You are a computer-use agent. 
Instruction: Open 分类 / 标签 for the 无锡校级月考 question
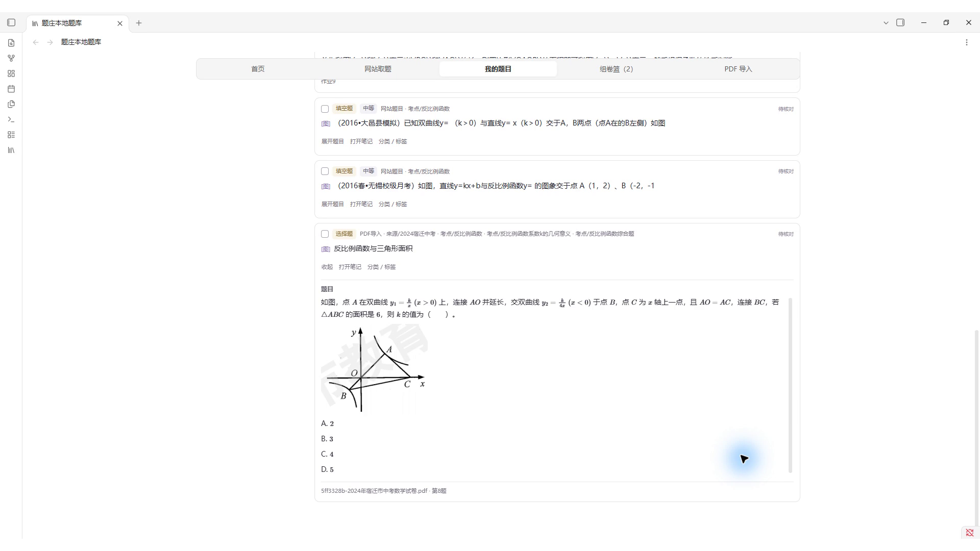[393, 204]
